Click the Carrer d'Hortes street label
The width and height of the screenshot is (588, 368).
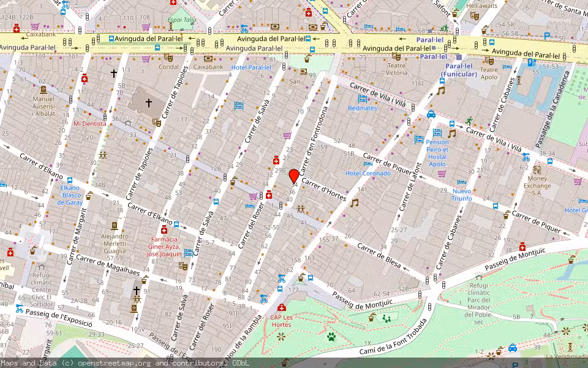point(323,190)
